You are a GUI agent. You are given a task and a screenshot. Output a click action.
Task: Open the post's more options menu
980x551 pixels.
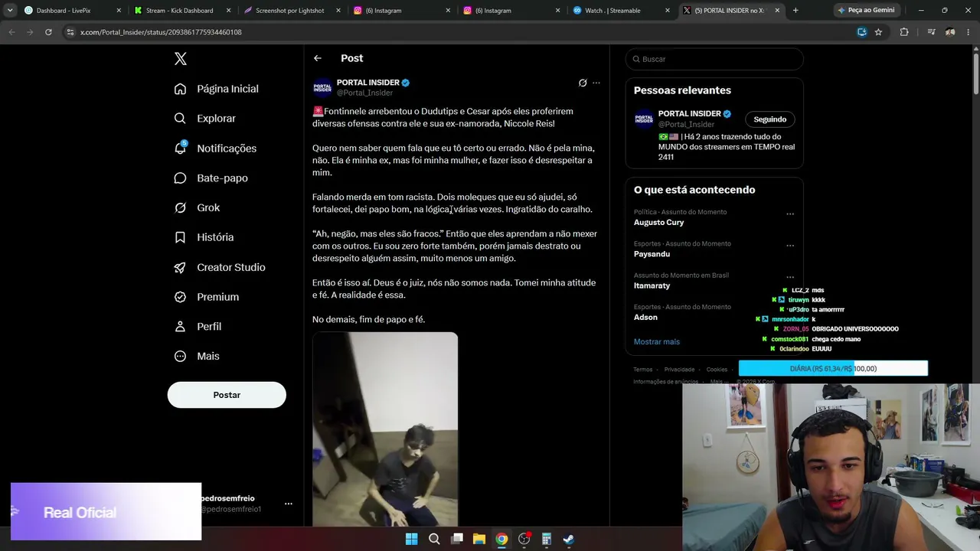coord(596,83)
